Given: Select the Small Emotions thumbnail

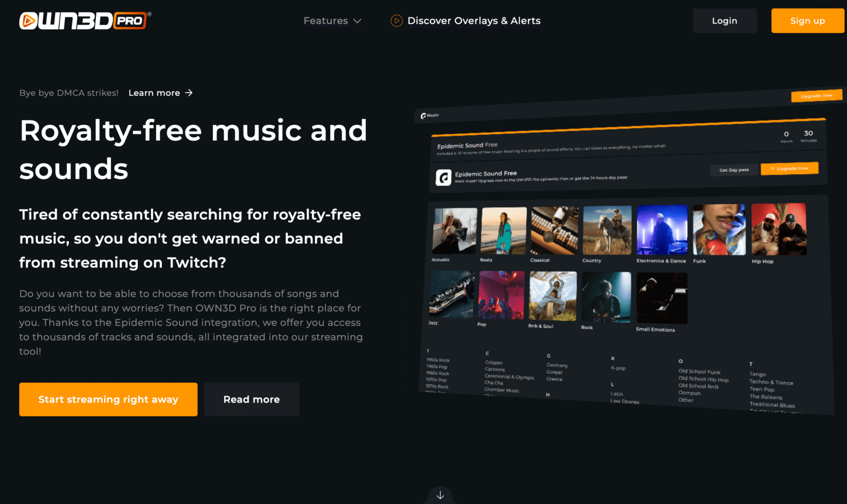Looking at the screenshot, I should pyautogui.click(x=662, y=298).
